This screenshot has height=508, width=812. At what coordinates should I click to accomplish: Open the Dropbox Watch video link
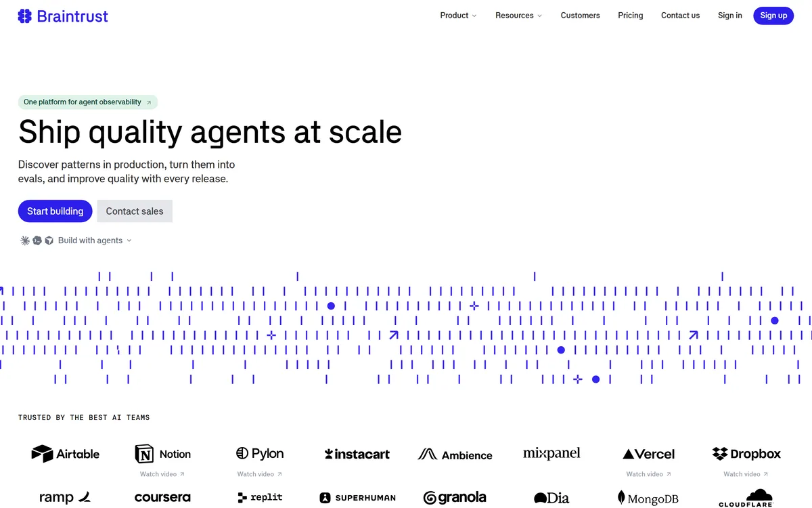click(746, 474)
